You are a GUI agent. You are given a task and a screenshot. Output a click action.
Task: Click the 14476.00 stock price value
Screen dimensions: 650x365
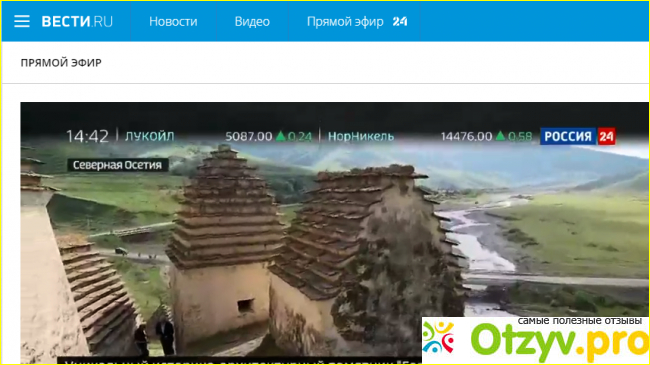pyautogui.click(x=466, y=136)
